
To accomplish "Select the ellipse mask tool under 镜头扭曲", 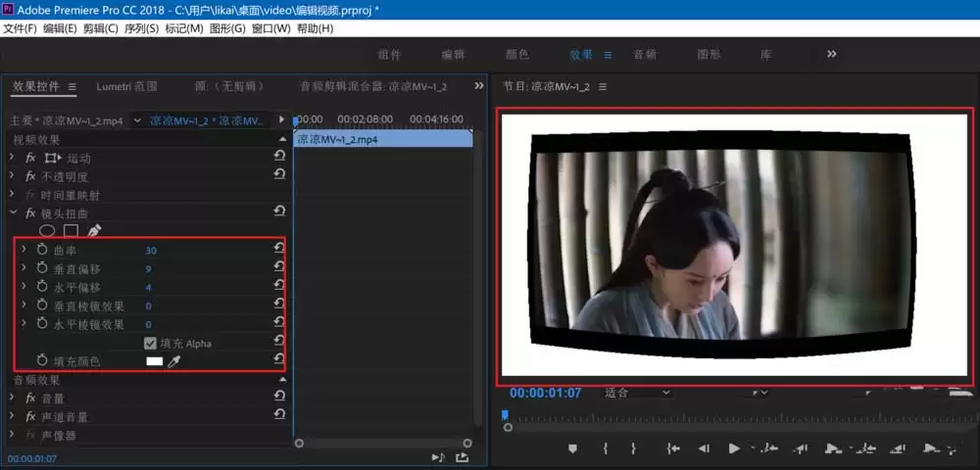I will (x=46, y=231).
